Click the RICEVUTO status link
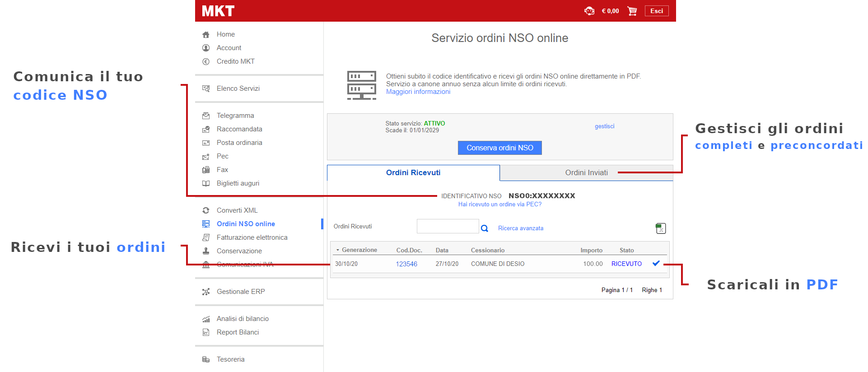The image size is (868, 372). pos(626,264)
